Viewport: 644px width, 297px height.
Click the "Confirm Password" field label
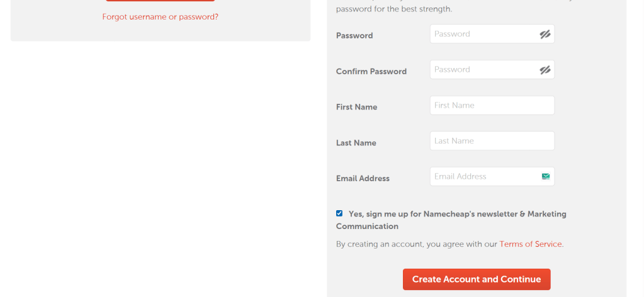371,72
